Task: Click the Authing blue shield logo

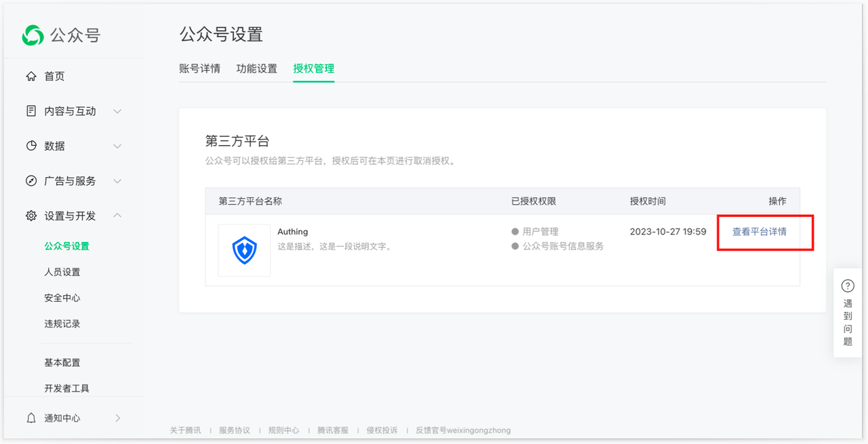Action: click(244, 251)
